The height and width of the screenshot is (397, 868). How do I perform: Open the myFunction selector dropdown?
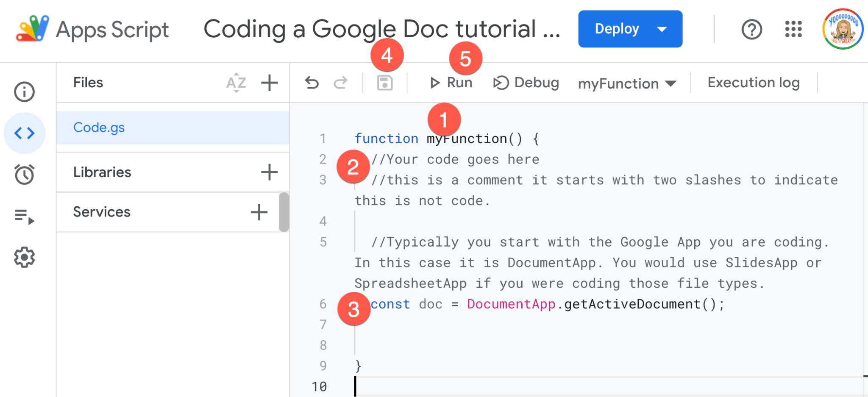[x=626, y=83]
